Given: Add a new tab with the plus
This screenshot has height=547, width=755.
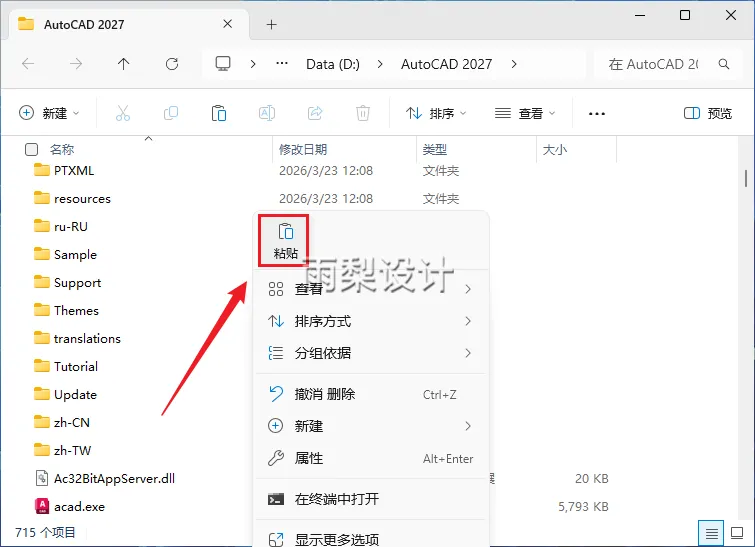Looking at the screenshot, I should tap(272, 25).
